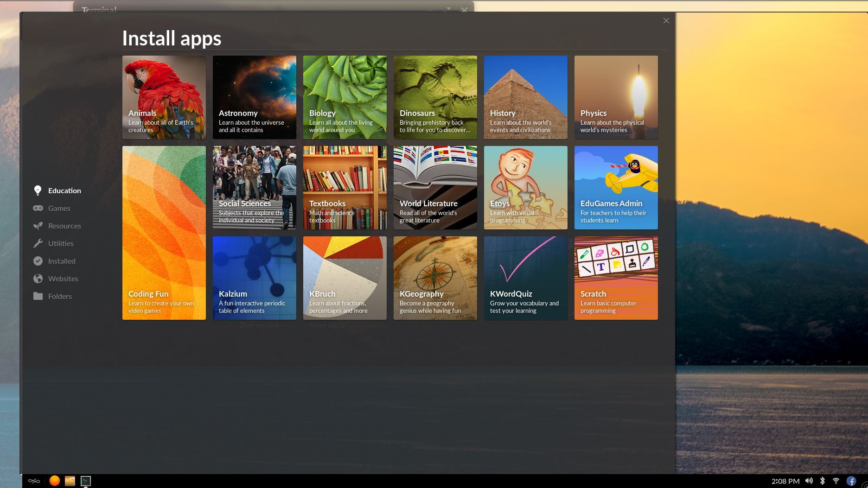The height and width of the screenshot is (488, 868).
Task: Open the Education category
Action: pos(64,190)
